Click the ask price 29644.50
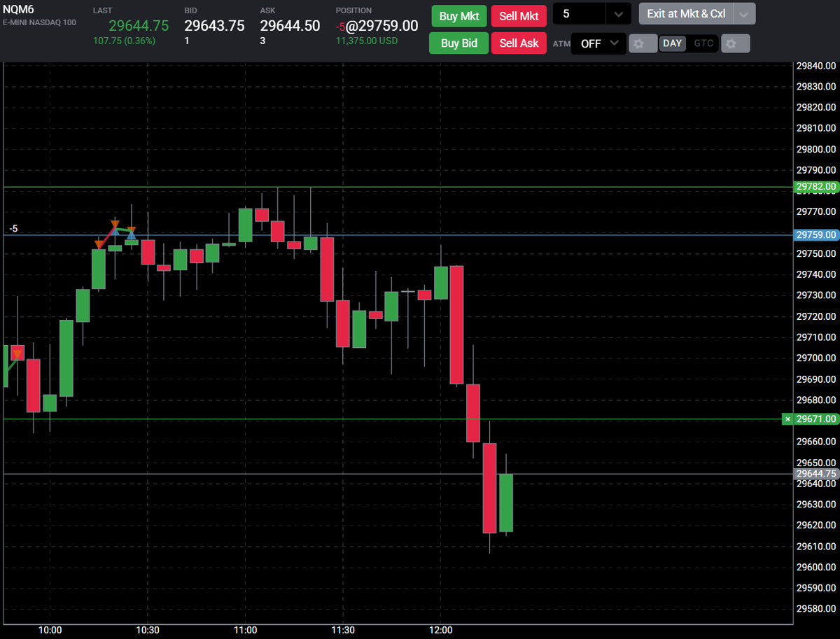The width and height of the screenshot is (840, 639). pyautogui.click(x=290, y=26)
